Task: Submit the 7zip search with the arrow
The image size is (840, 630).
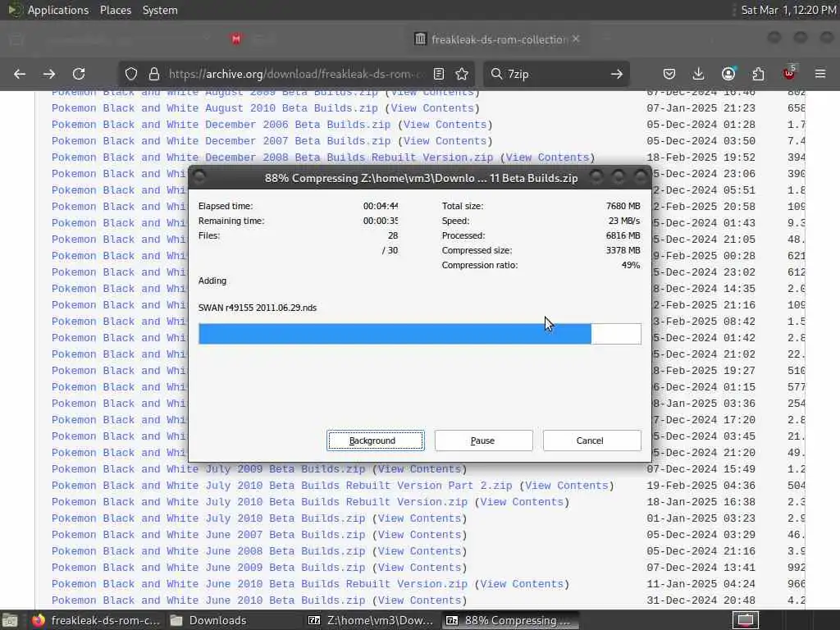Action: 617,74
